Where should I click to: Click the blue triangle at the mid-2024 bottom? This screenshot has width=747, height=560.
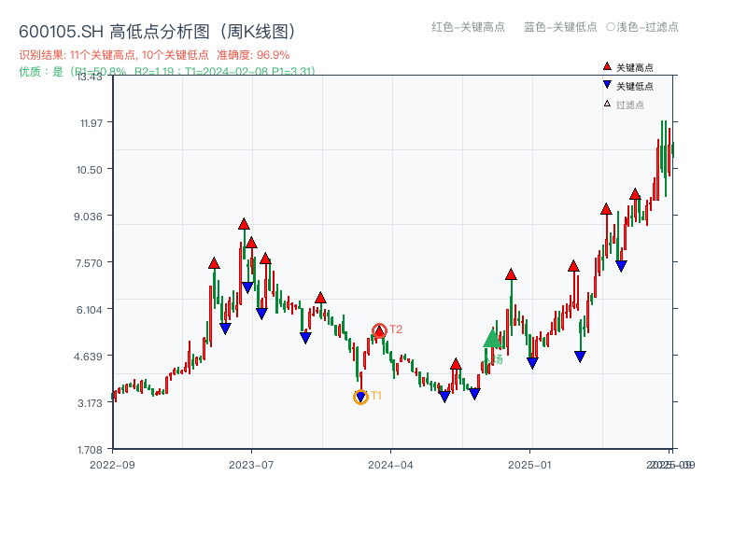pyautogui.click(x=446, y=396)
